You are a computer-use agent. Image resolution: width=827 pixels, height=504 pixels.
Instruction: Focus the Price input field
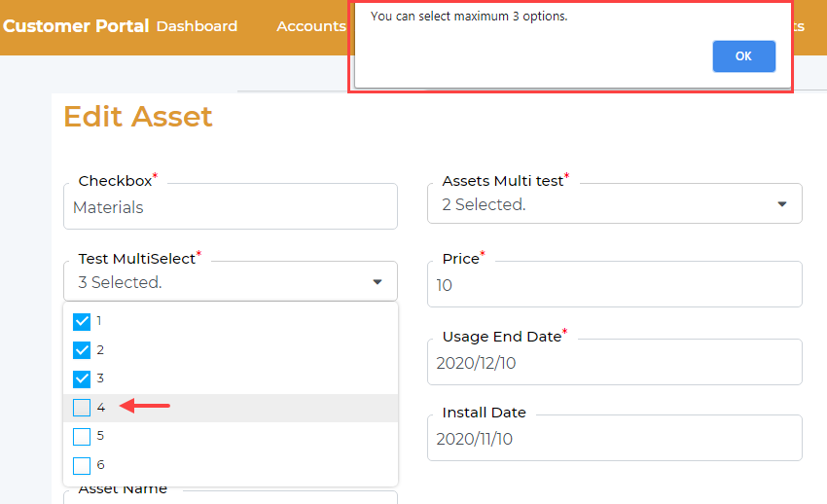614,285
